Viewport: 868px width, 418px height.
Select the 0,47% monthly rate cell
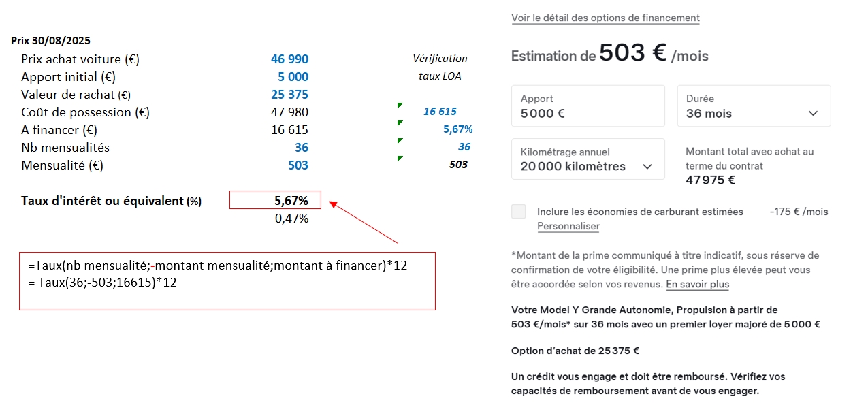tap(291, 219)
